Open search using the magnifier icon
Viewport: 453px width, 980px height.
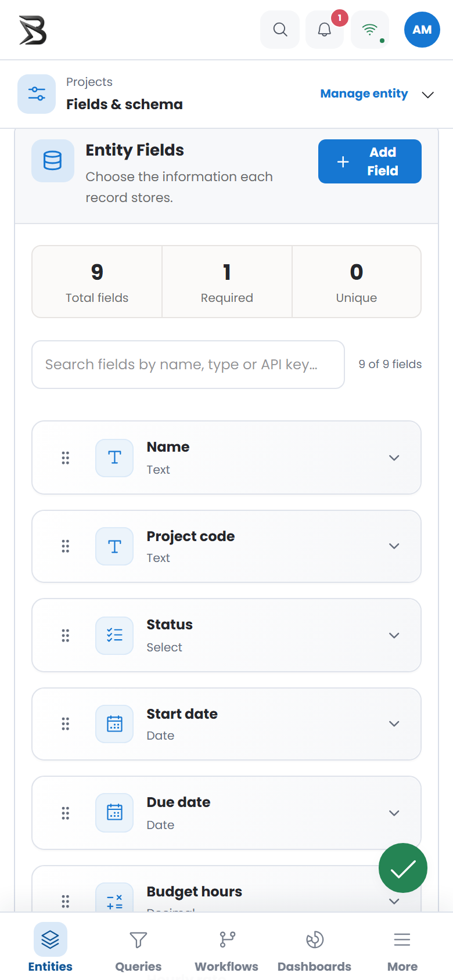(x=280, y=30)
